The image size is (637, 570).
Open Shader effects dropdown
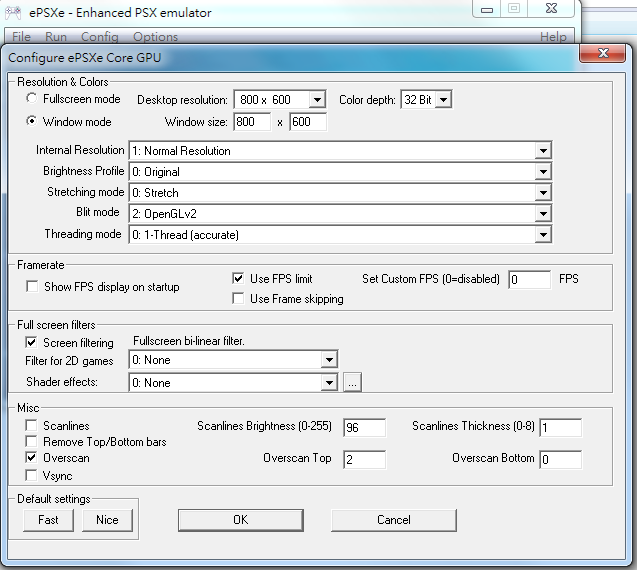click(x=329, y=382)
